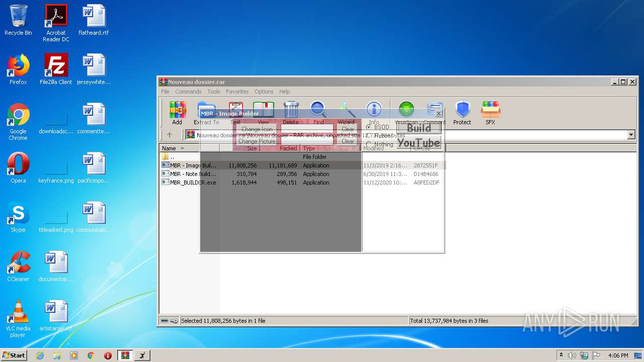Select the MBR_BUILDER.exe file row

[303, 183]
